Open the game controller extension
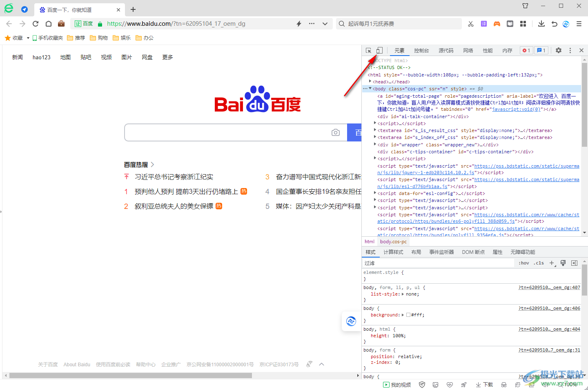Viewport: 588px width, 390px height. (497, 24)
